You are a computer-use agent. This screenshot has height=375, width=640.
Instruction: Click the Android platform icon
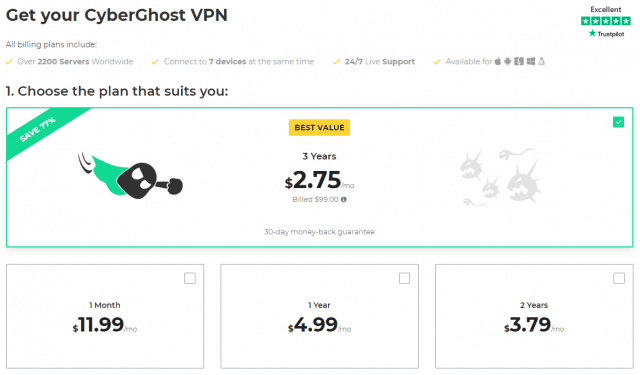click(x=508, y=62)
